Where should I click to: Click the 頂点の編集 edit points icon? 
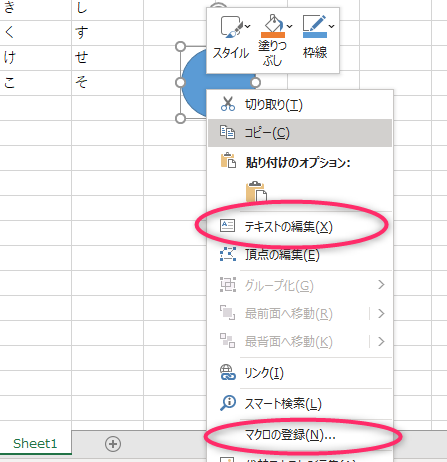tap(228, 254)
